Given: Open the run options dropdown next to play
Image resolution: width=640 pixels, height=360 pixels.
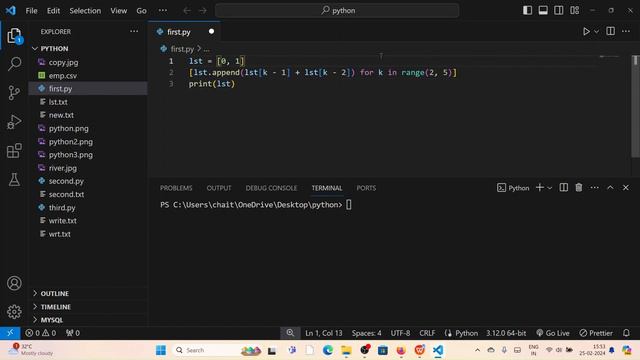Looking at the screenshot, I should click(596, 31).
